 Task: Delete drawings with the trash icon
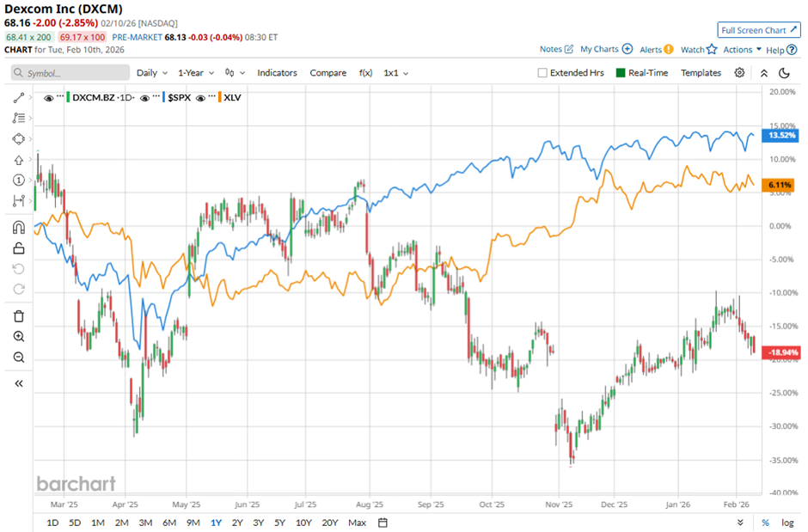pos(19,316)
